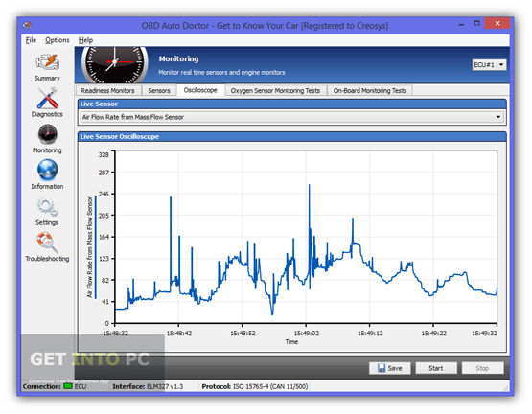Open the Summary engine icon

point(48,62)
